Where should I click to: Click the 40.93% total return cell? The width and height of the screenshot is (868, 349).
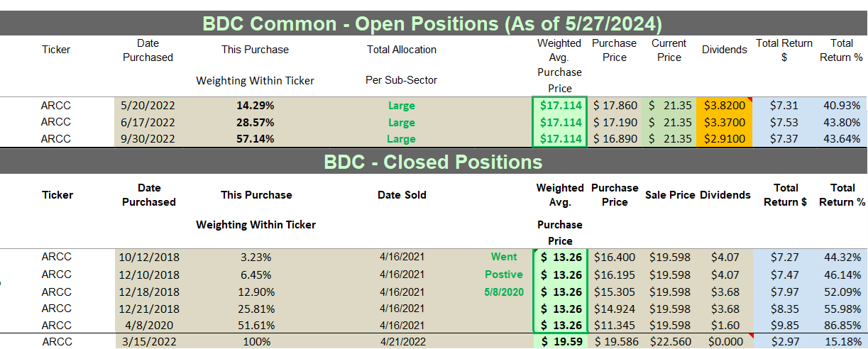tap(840, 106)
